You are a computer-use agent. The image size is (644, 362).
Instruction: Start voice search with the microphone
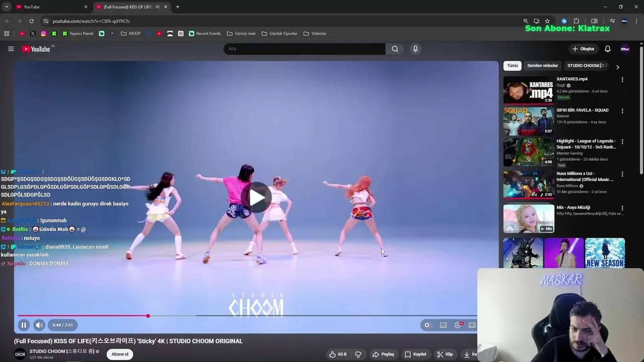coord(415,49)
